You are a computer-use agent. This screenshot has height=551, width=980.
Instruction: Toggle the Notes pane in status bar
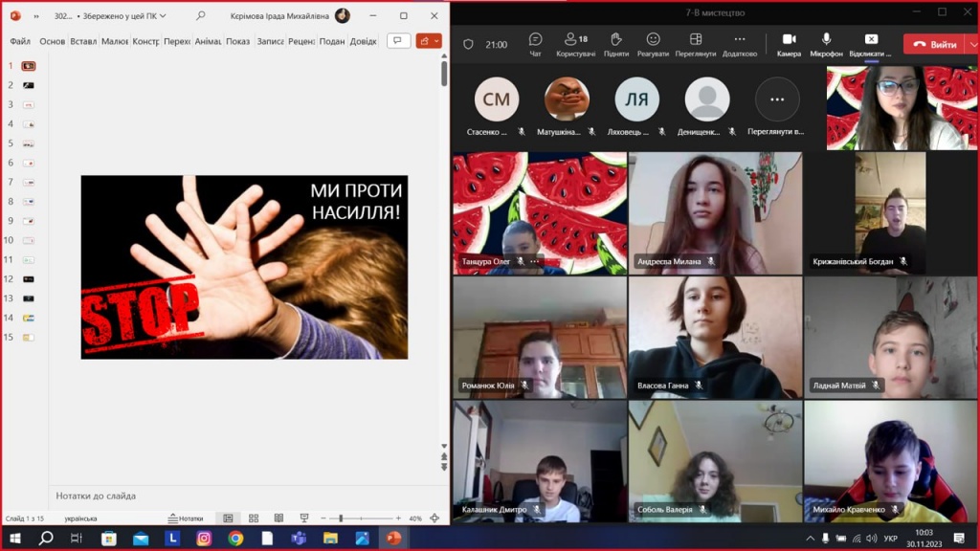coord(186,518)
